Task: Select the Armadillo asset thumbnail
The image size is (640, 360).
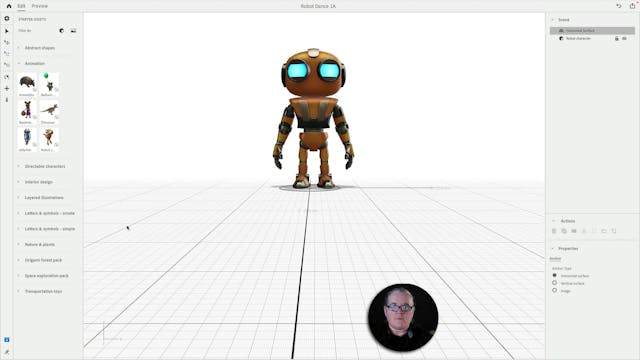Action: [27, 84]
